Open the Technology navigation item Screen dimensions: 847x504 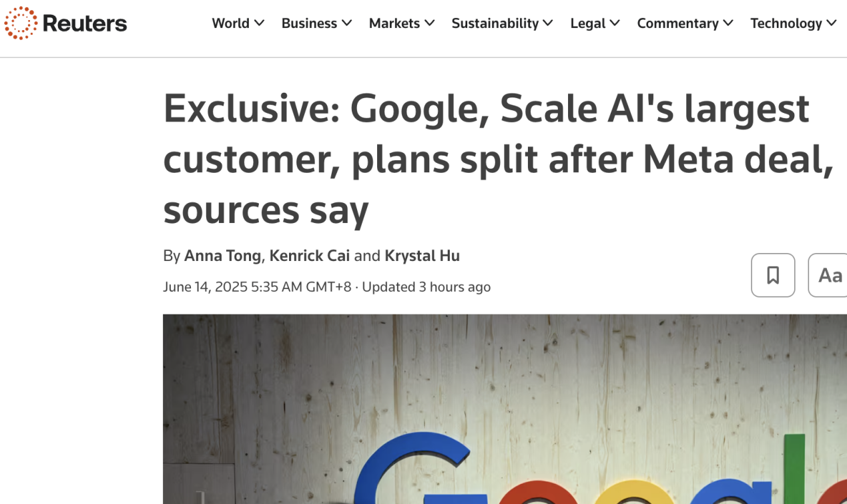786,23
